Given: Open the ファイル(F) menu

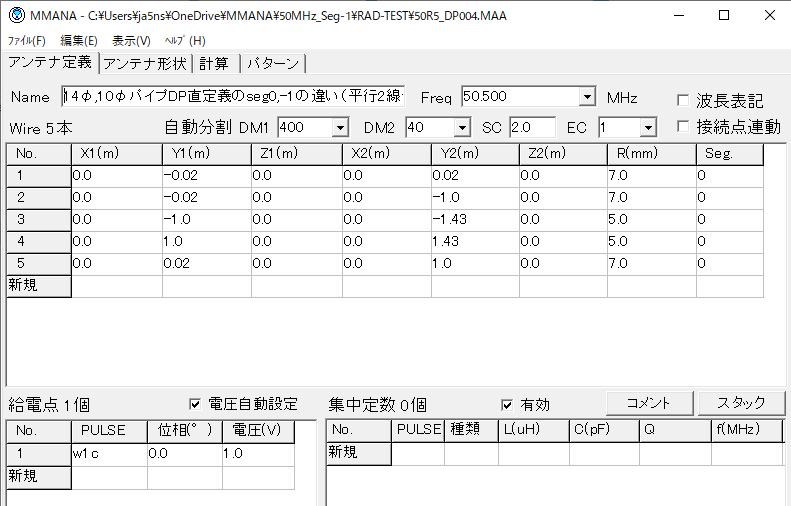Looking at the screenshot, I should (x=26, y=41).
